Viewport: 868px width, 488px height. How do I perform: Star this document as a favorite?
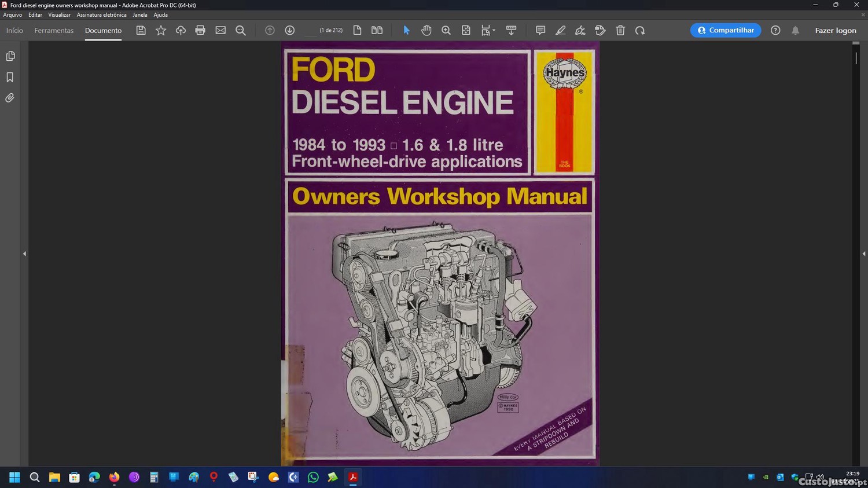(x=161, y=30)
